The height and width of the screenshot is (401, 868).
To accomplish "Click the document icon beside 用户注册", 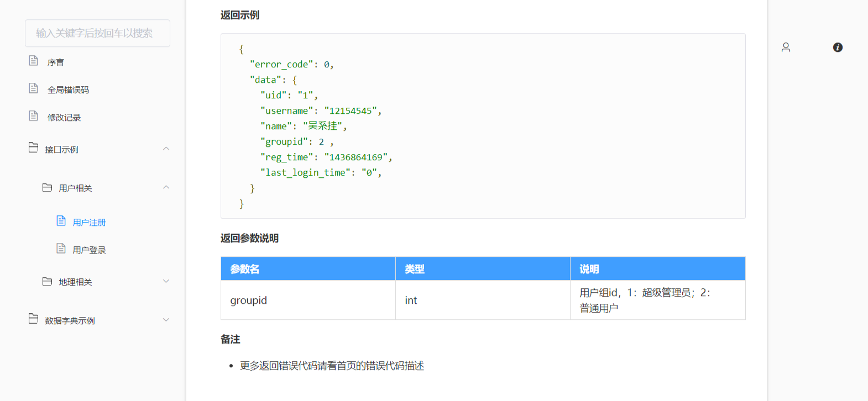I will point(61,221).
